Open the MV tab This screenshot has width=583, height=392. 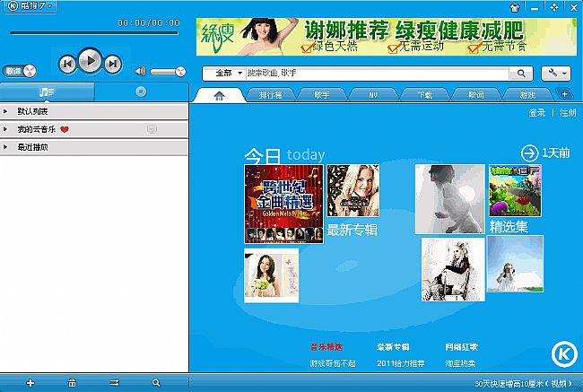pos(373,95)
